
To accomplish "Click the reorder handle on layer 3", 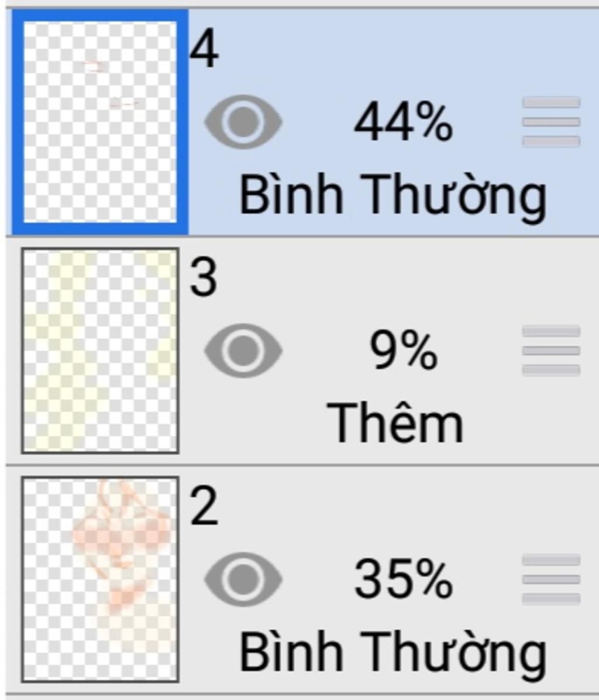I will [550, 350].
